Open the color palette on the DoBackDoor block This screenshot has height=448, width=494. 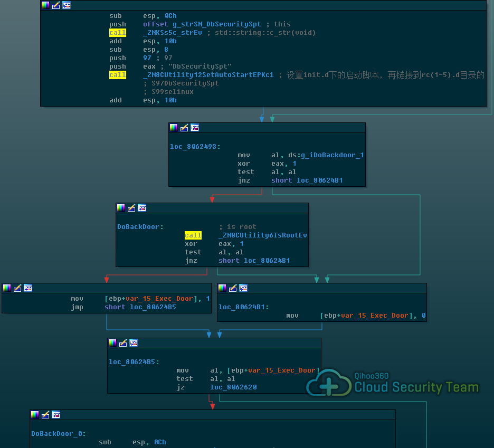[x=121, y=208]
